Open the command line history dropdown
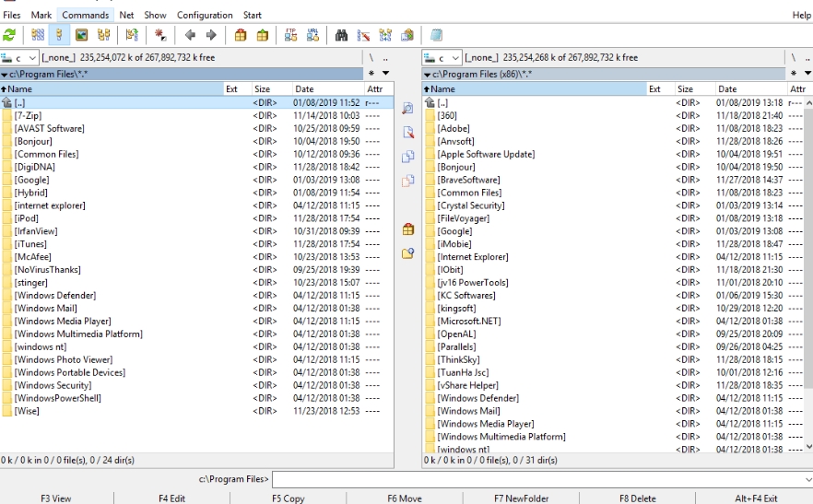 (808, 479)
